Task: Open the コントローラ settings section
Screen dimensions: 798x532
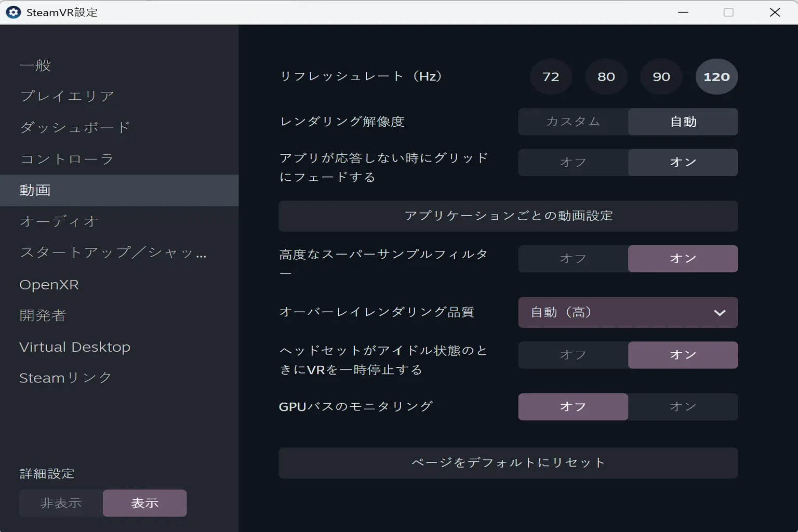Action: (x=66, y=159)
